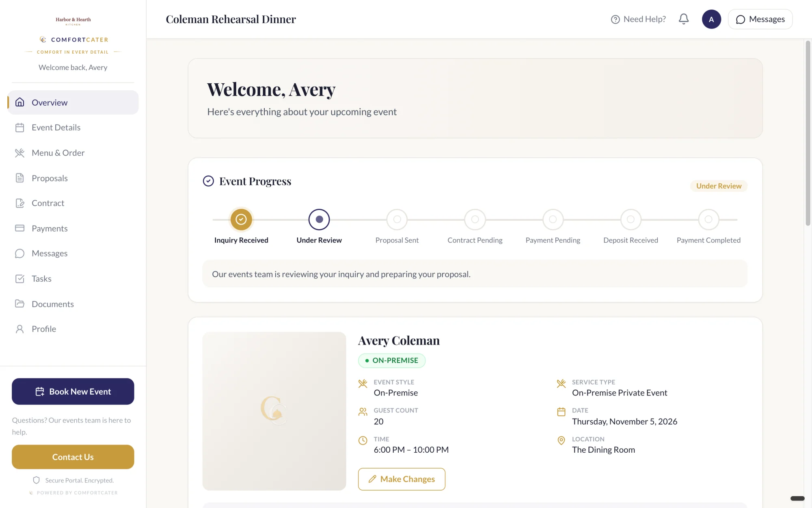Viewport: 812px width, 508px height.
Task: Select the Payment Pending step circle
Action: (553, 219)
